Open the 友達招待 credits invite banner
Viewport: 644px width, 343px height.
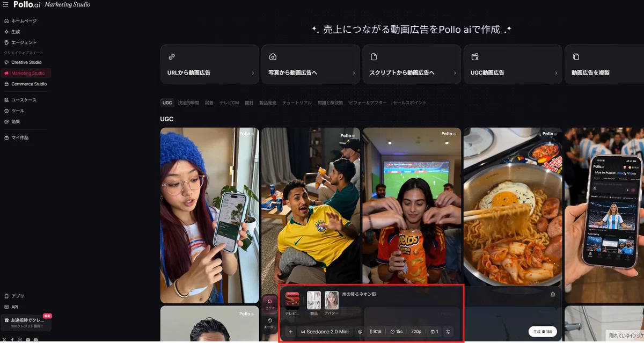tap(26, 323)
